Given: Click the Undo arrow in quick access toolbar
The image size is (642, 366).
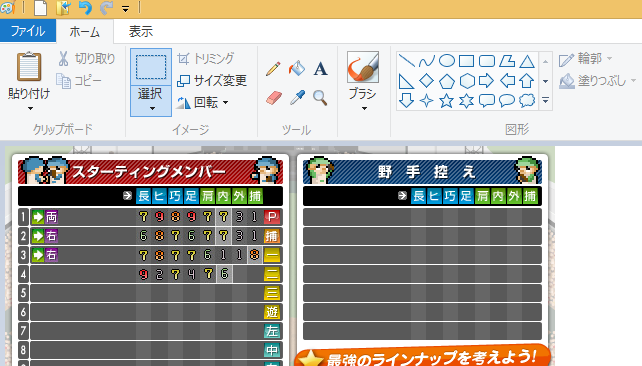Looking at the screenshot, I should tap(85, 8).
